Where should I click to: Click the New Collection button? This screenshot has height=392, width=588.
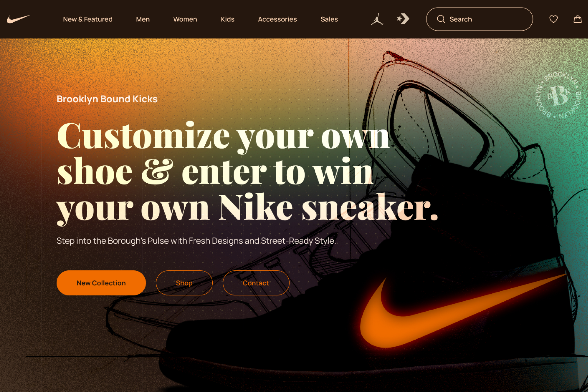pos(101,283)
